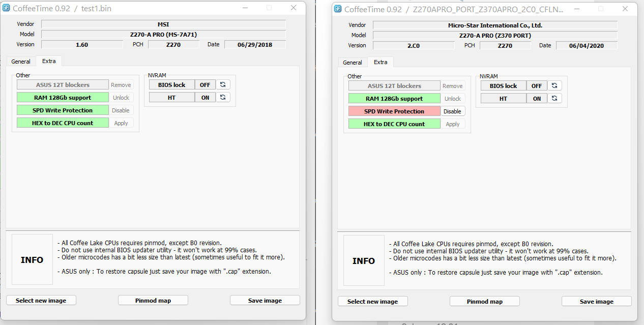Click HEX to DEC CPU count in Z270APRO_PORT
The image size is (644, 325).
point(394,124)
